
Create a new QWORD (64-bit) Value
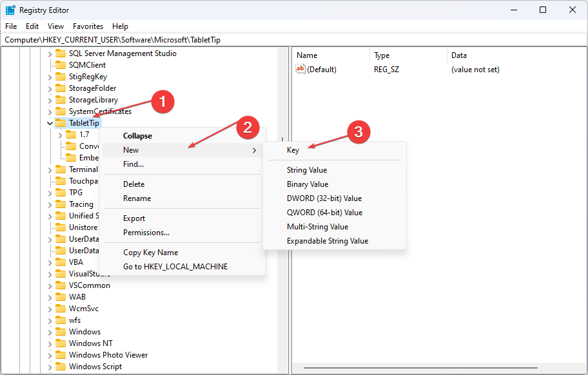(335, 213)
